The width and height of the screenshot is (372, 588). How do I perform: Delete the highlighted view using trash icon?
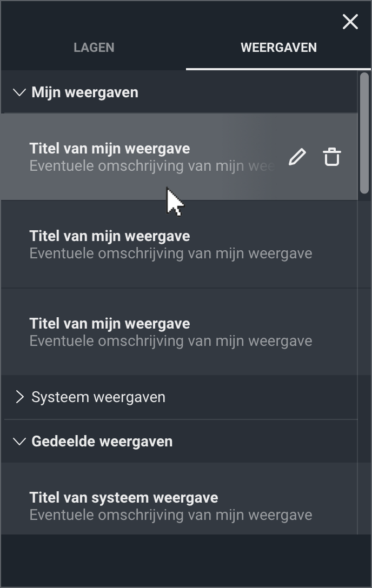(331, 157)
